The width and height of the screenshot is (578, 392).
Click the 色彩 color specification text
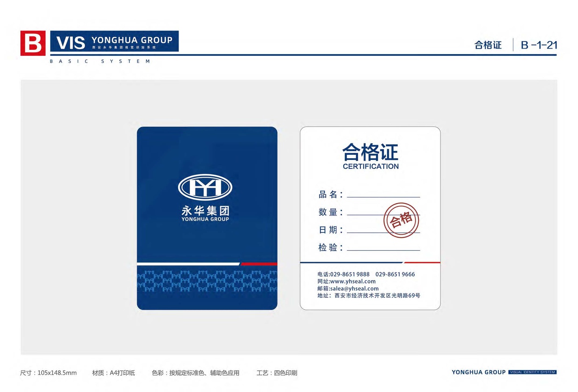tap(195, 373)
